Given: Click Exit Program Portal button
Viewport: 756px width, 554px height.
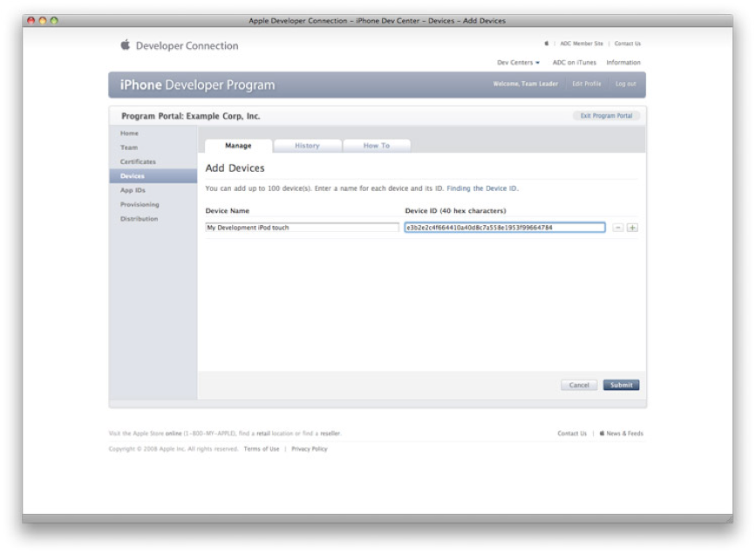Looking at the screenshot, I should 607,116.
